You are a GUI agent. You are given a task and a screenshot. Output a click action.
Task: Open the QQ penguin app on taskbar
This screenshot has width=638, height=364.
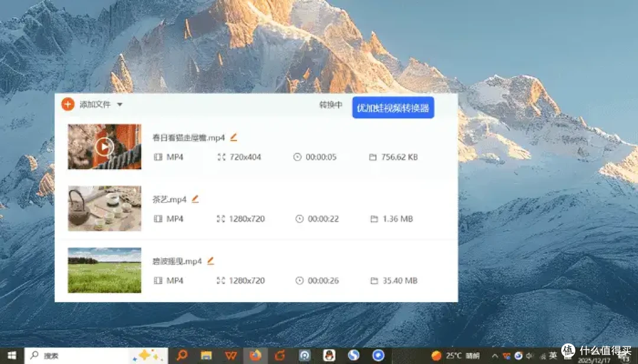point(329,356)
